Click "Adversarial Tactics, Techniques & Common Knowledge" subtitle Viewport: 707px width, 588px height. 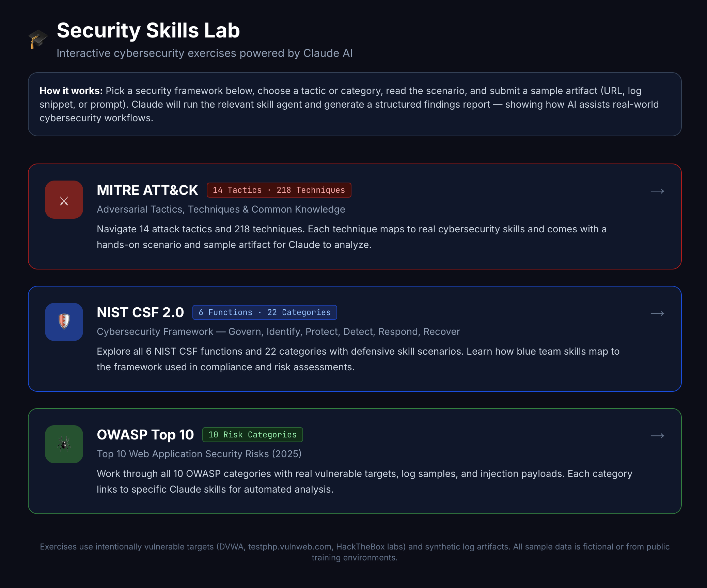pyautogui.click(x=221, y=209)
